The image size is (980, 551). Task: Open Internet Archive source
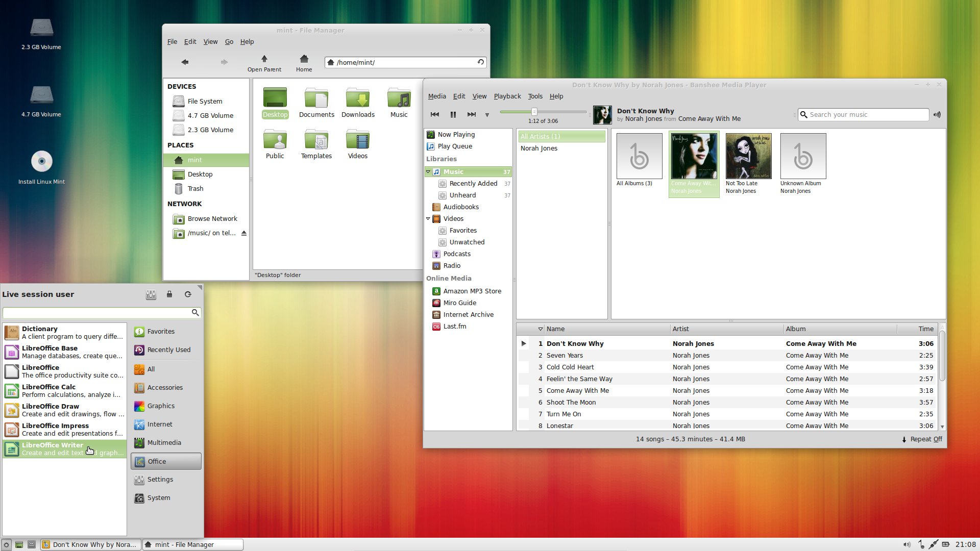[468, 315]
